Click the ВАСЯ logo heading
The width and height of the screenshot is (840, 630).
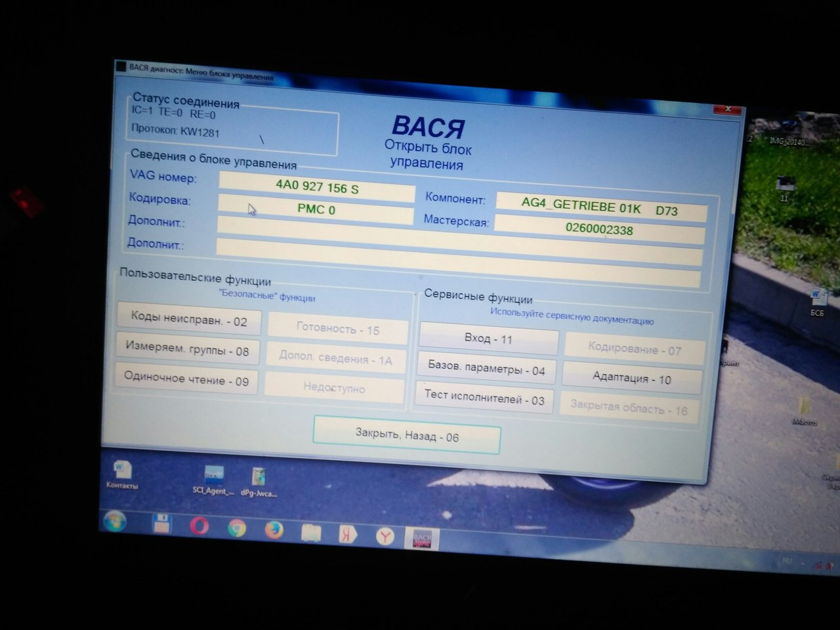click(x=428, y=126)
